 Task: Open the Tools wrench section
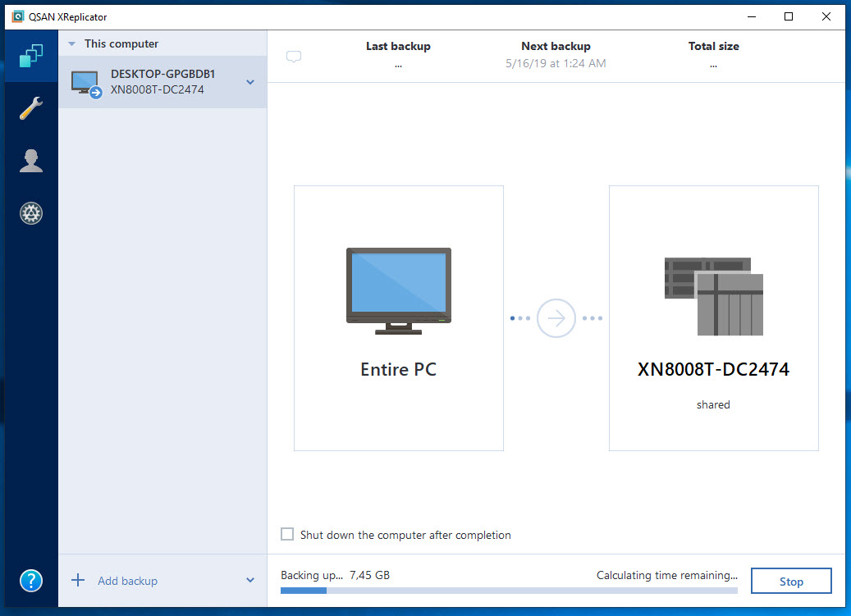pyautogui.click(x=31, y=108)
